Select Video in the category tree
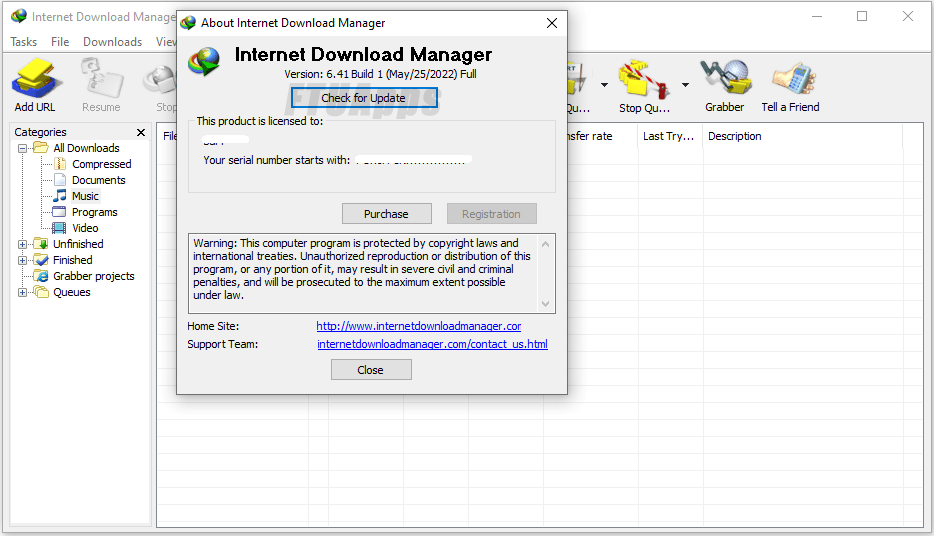 tap(85, 228)
